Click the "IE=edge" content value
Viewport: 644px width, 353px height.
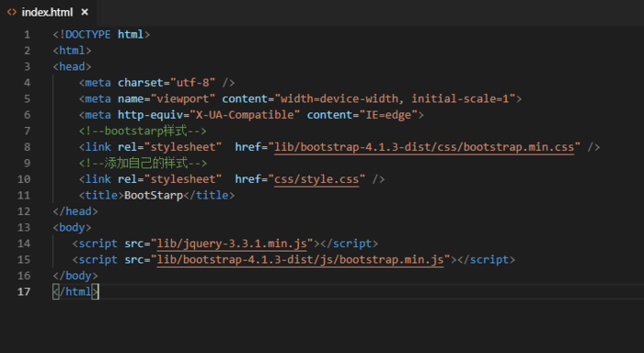pos(388,115)
